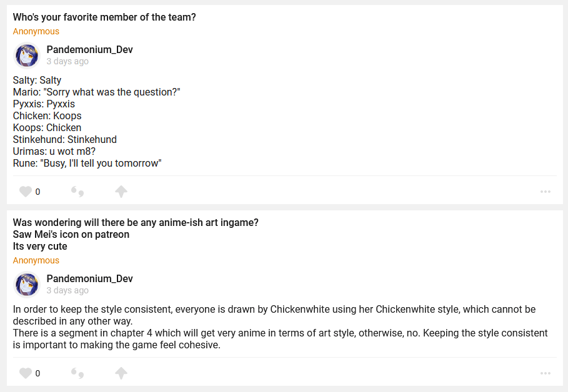Open the "Who's your favorite member" question title
The width and height of the screenshot is (568, 392).
(x=104, y=17)
